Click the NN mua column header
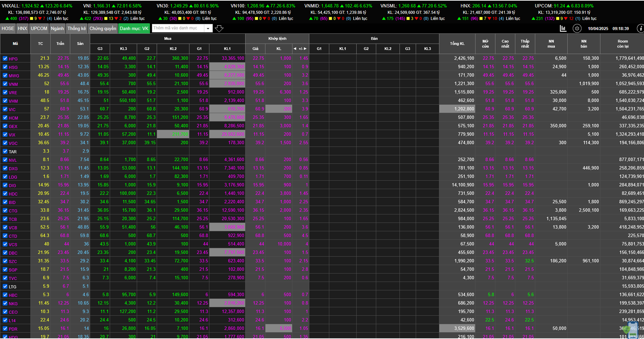The image size is (644, 339). pos(551,44)
